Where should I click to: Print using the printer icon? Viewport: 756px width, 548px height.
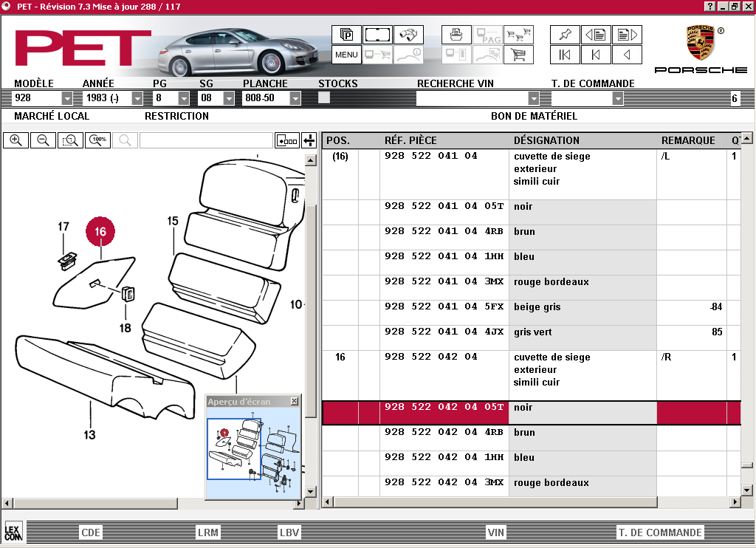(456, 35)
